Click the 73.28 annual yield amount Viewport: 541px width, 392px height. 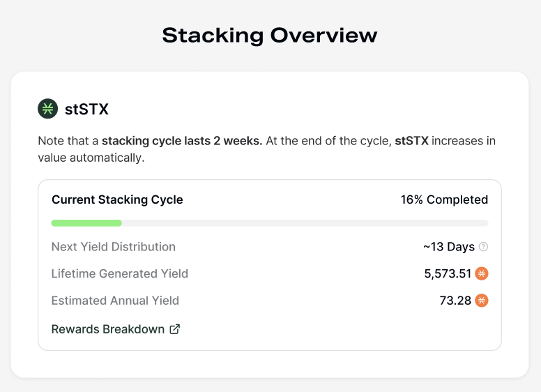(x=456, y=301)
